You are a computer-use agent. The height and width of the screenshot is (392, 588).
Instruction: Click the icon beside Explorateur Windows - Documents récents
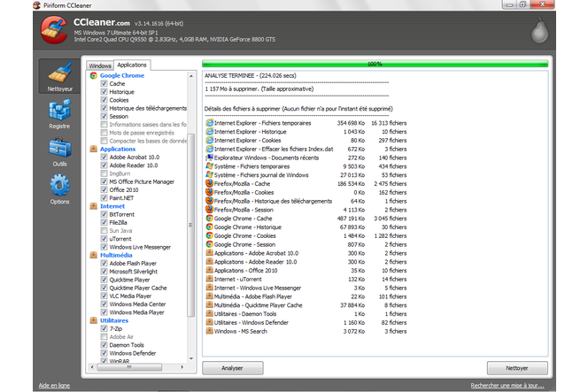tap(210, 158)
